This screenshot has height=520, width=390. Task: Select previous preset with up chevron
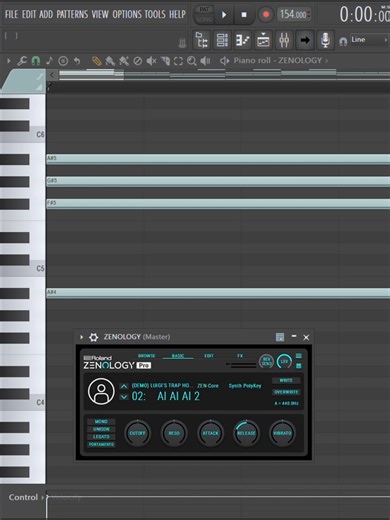pyautogui.click(x=124, y=386)
